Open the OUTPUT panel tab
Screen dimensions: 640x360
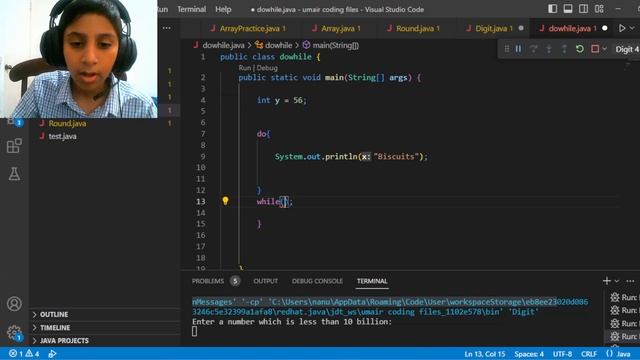[265, 281]
